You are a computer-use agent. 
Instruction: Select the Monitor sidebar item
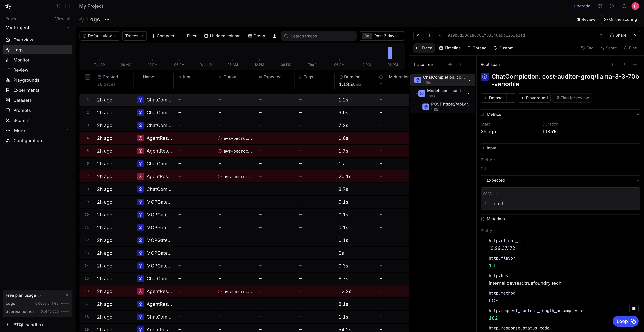pyautogui.click(x=21, y=60)
